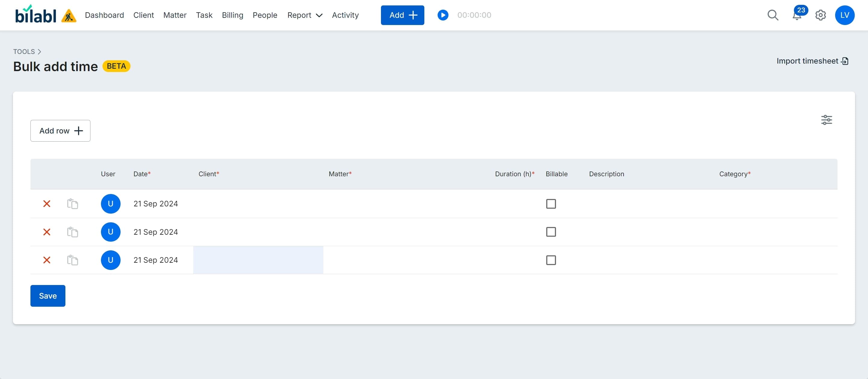Click the Matter column header

click(x=340, y=174)
